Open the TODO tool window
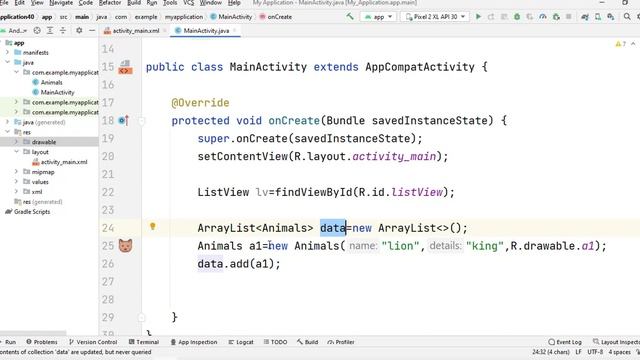 (x=276, y=342)
